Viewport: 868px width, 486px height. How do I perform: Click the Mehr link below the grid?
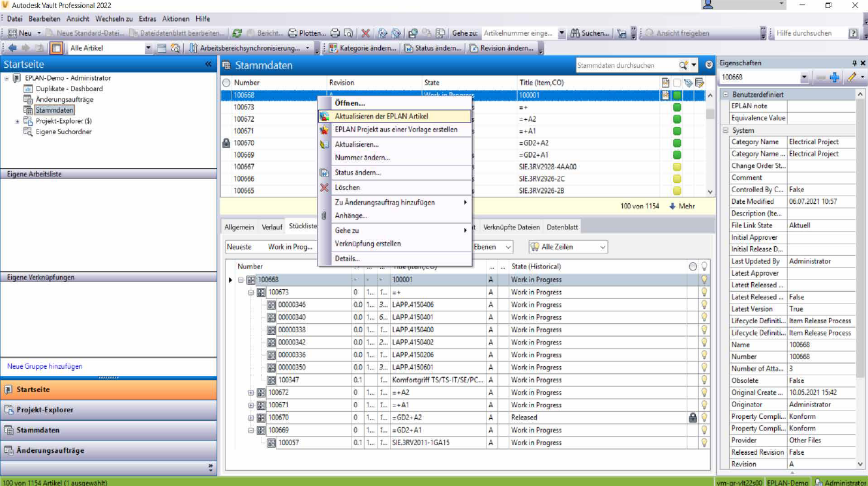coord(682,206)
